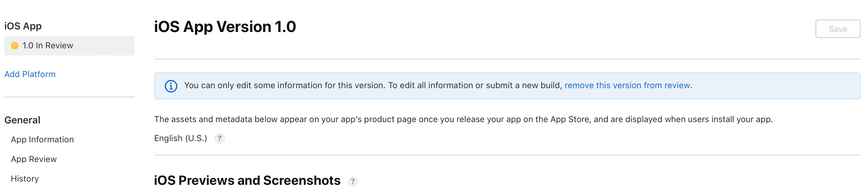Open help icon beside iOS Previews heading
Viewport: 868px width, 192px height.
coord(353,181)
